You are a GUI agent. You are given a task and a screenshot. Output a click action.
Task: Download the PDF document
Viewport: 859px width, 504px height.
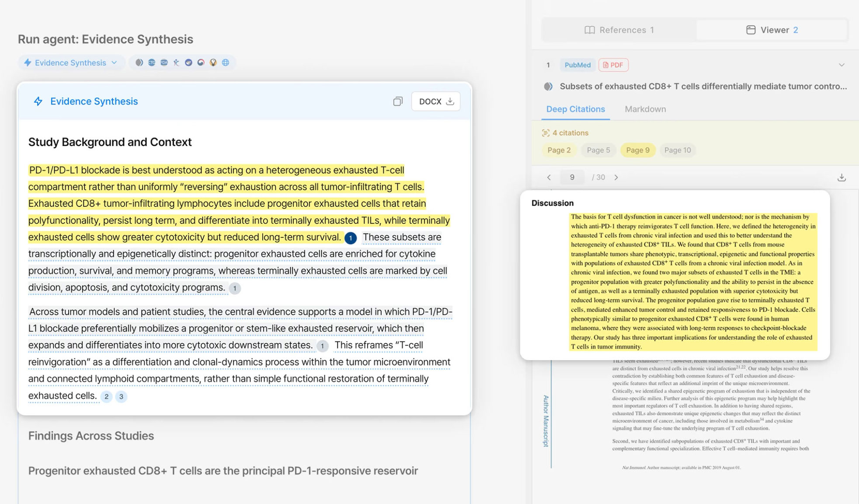pyautogui.click(x=842, y=177)
